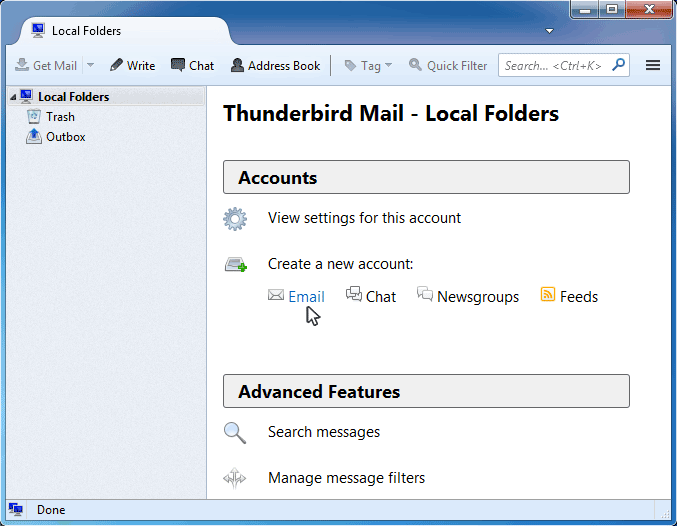Click the online status icon in status bar
This screenshot has width=677, height=526.
(x=16, y=510)
